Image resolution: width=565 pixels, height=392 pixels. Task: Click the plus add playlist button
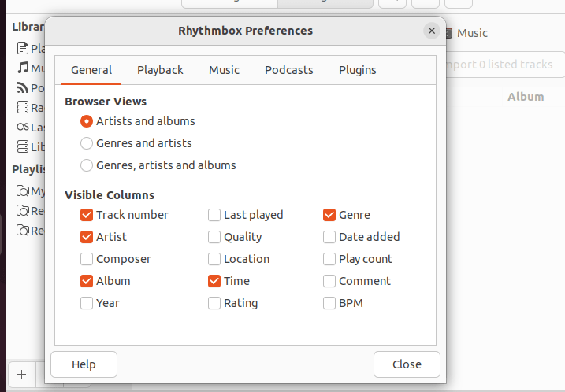[x=21, y=375]
